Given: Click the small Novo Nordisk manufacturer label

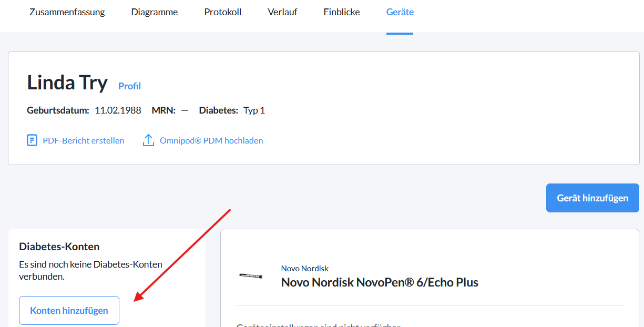Looking at the screenshot, I should [305, 269].
